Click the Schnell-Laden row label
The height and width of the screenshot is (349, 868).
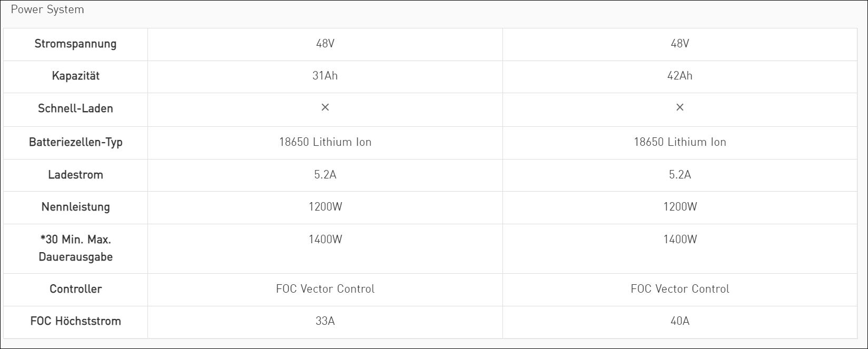pyautogui.click(x=75, y=108)
